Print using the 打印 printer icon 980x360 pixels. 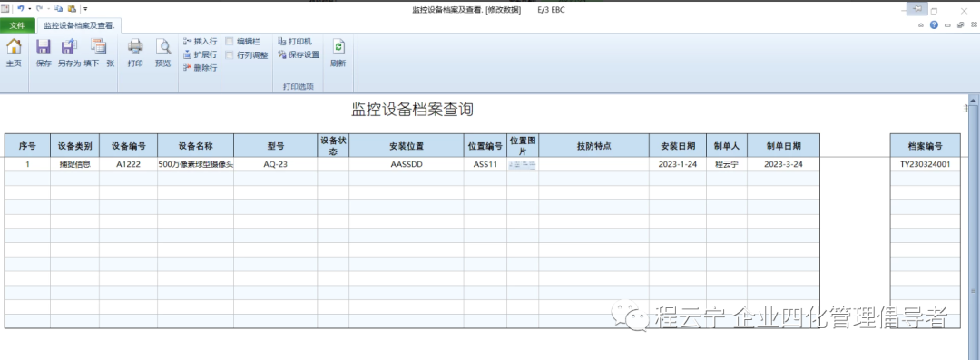pos(135,53)
